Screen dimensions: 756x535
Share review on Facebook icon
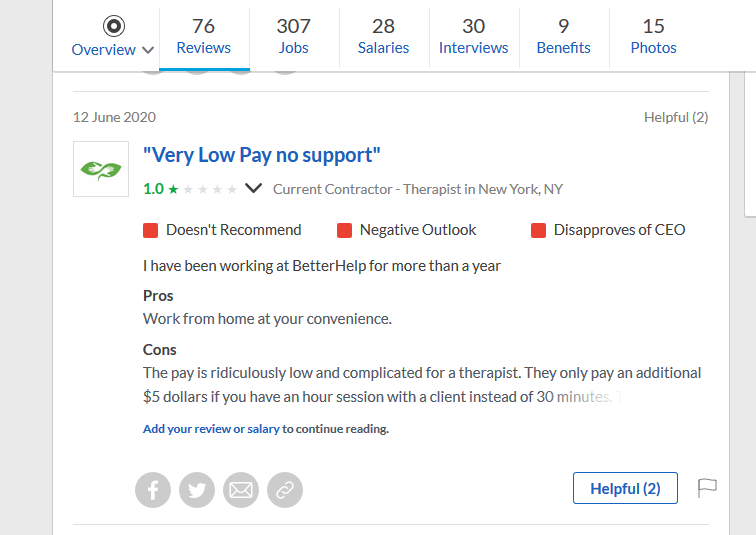click(153, 490)
